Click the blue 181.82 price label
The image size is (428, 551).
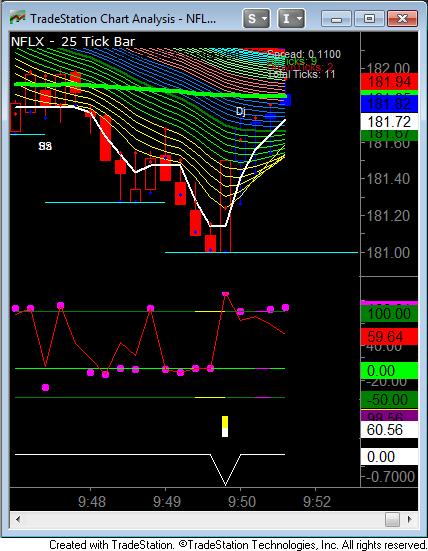point(389,104)
